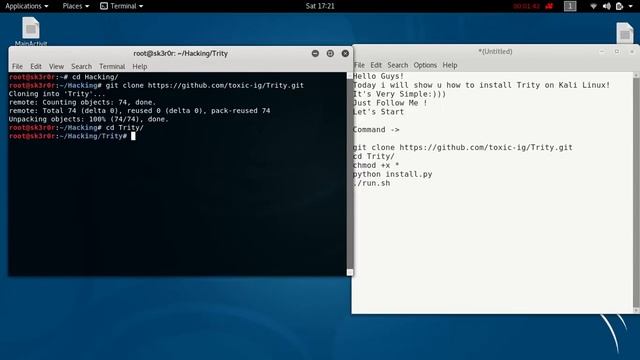Screen dimensions: 640x360
Task: Click the 'Let's Start' line in editor
Action: [378, 112]
